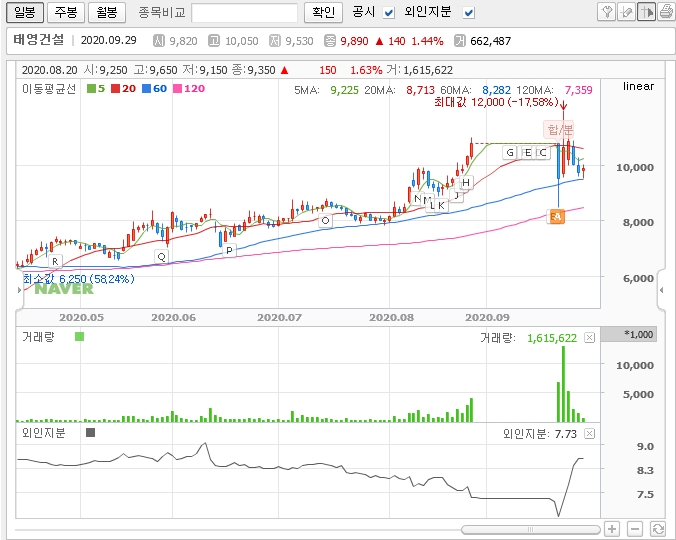Close the 거래량 volume panel

(590, 338)
